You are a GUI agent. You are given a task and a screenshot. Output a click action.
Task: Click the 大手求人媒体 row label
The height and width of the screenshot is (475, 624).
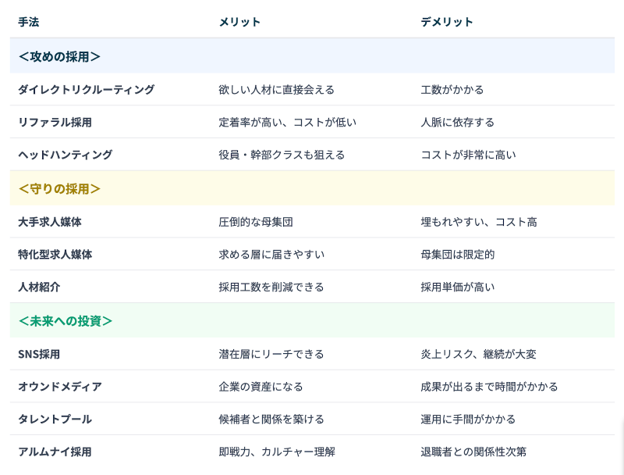click(x=50, y=222)
